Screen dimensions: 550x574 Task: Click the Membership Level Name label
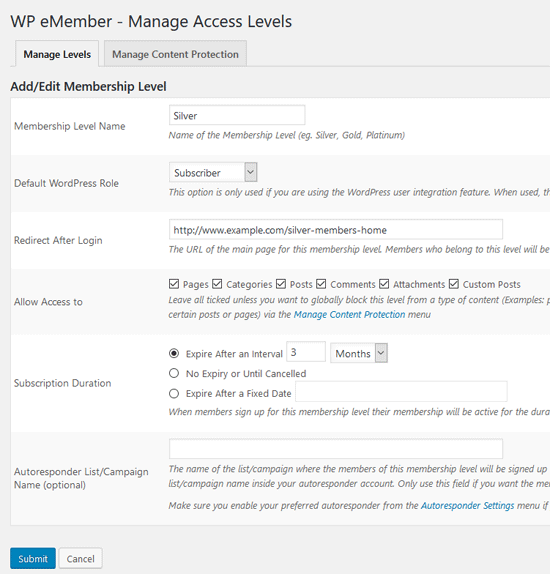(70, 126)
